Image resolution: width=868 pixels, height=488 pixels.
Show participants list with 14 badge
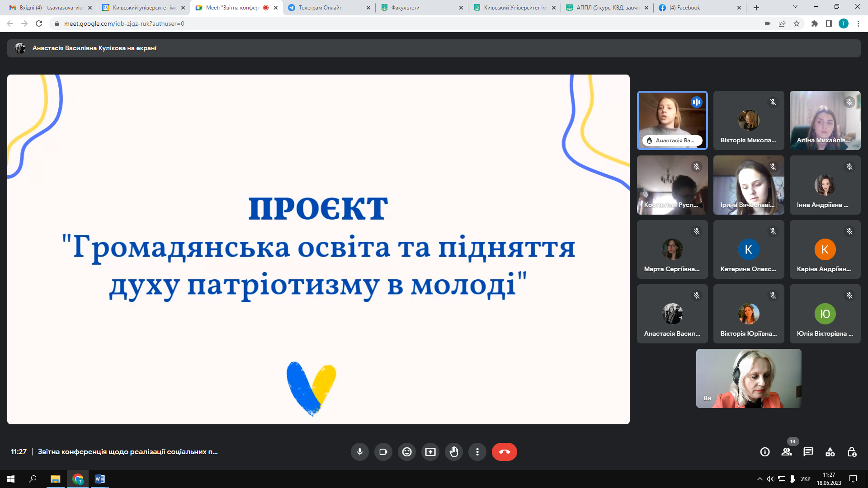click(787, 452)
